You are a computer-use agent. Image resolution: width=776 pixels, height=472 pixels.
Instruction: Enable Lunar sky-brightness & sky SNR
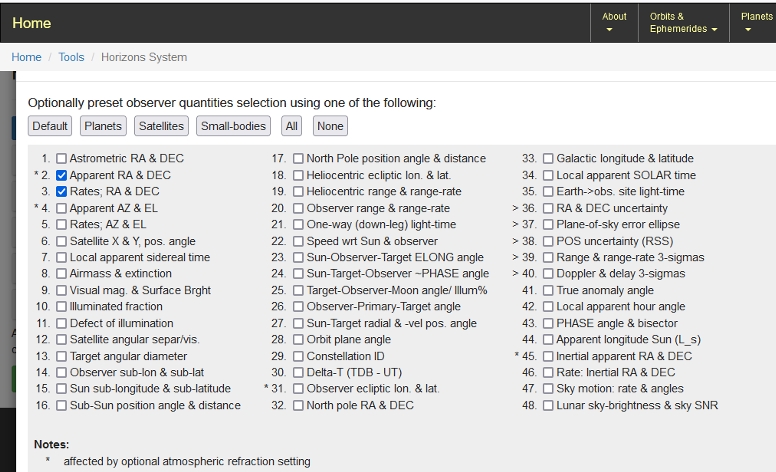[548, 405]
